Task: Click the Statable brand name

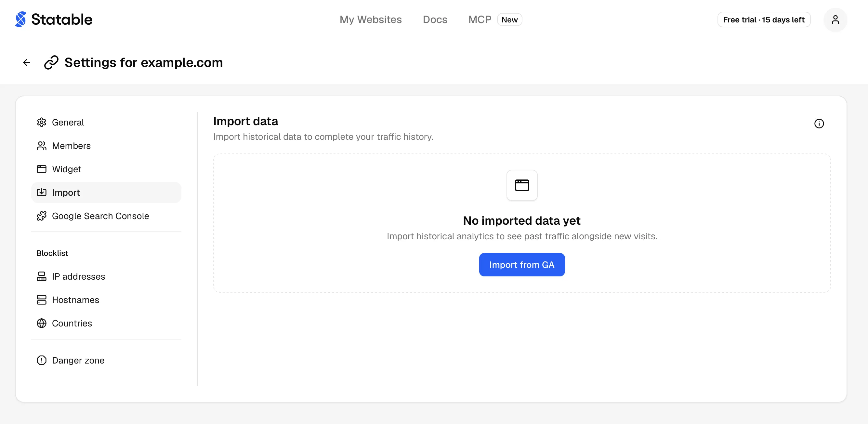Action: (x=62, y=20)
